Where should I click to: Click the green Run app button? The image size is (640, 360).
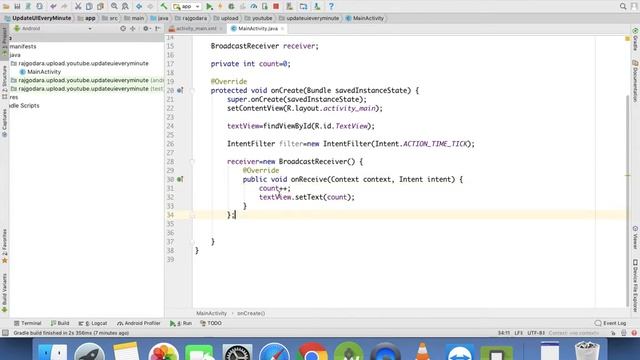click(209, 6)
